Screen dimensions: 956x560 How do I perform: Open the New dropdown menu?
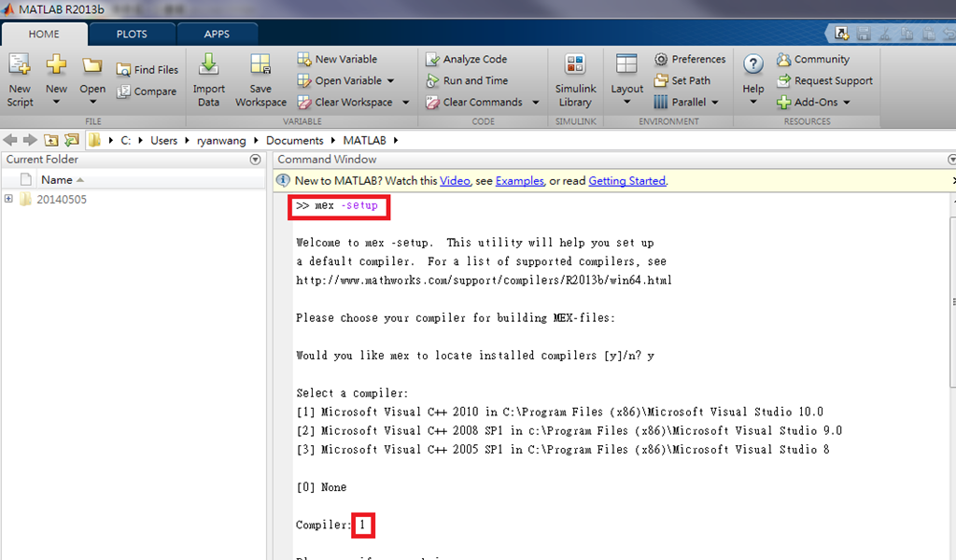[56, 103]
